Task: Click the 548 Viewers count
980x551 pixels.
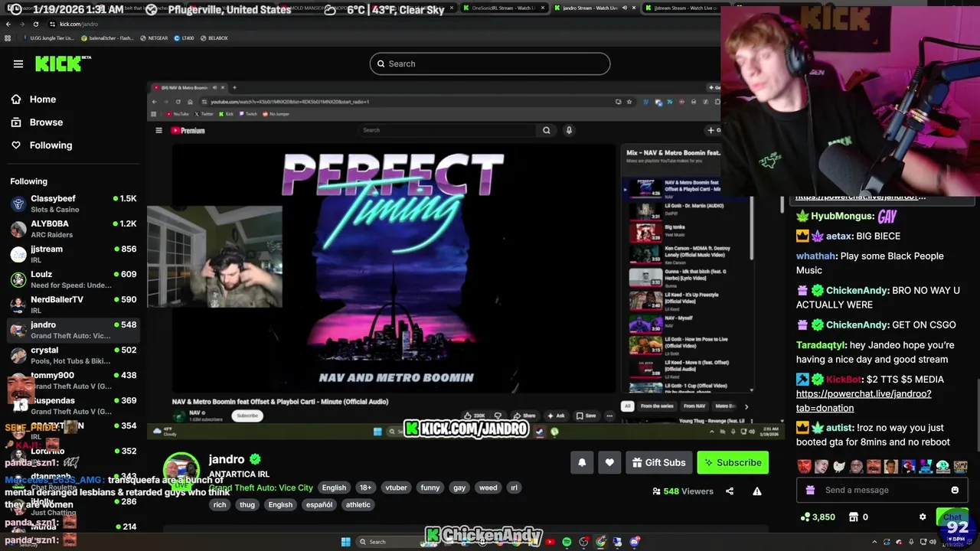Action: click(x=683, y=491)
